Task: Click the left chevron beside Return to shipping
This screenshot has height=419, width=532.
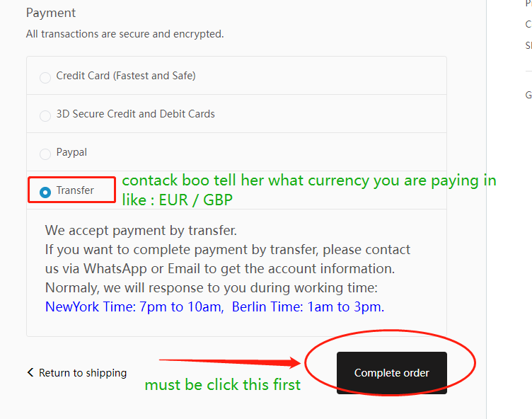Action: click(x=30, y=372)
